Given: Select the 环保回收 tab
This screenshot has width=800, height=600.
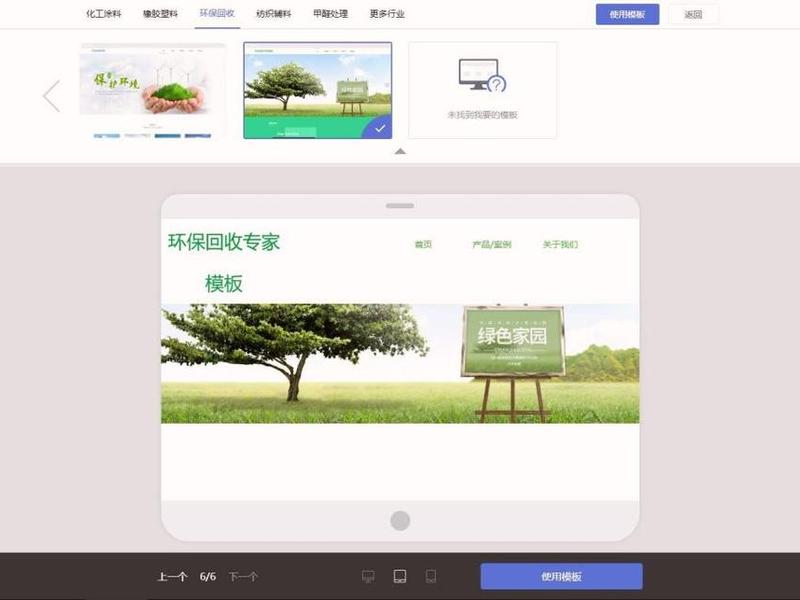Looking at the screenshot, I should (x=217, y=13).
